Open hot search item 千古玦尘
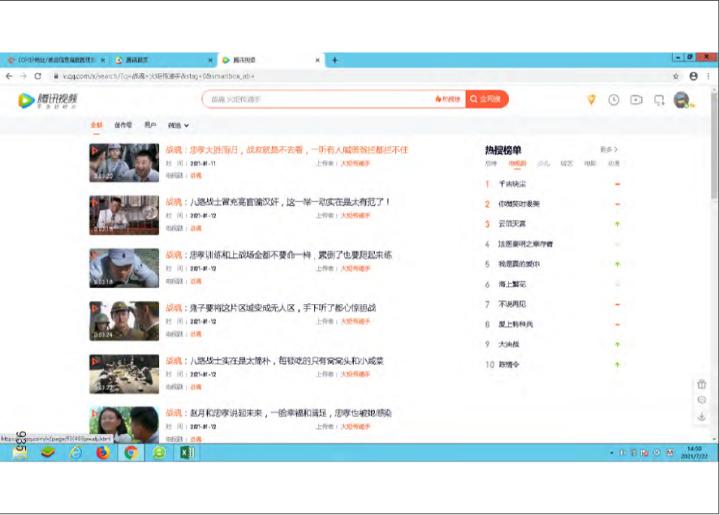Image resolution: width=720 pixels, height=515 pixels. pos(512,184)
